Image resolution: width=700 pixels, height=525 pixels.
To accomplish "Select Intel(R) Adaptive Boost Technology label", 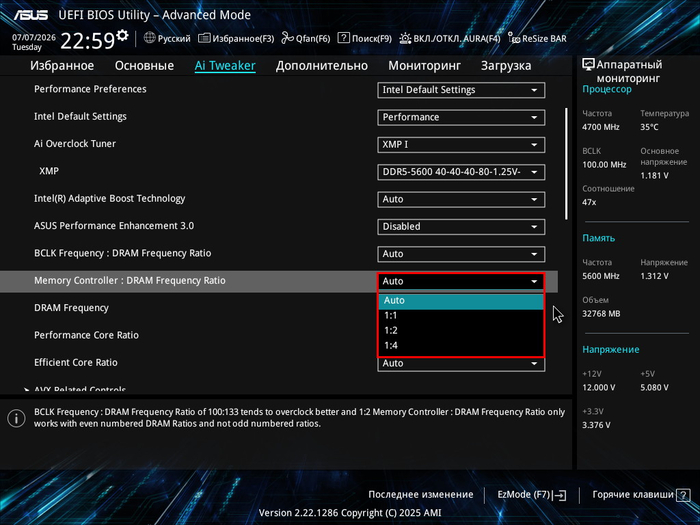I will click(x=109, y=199).
